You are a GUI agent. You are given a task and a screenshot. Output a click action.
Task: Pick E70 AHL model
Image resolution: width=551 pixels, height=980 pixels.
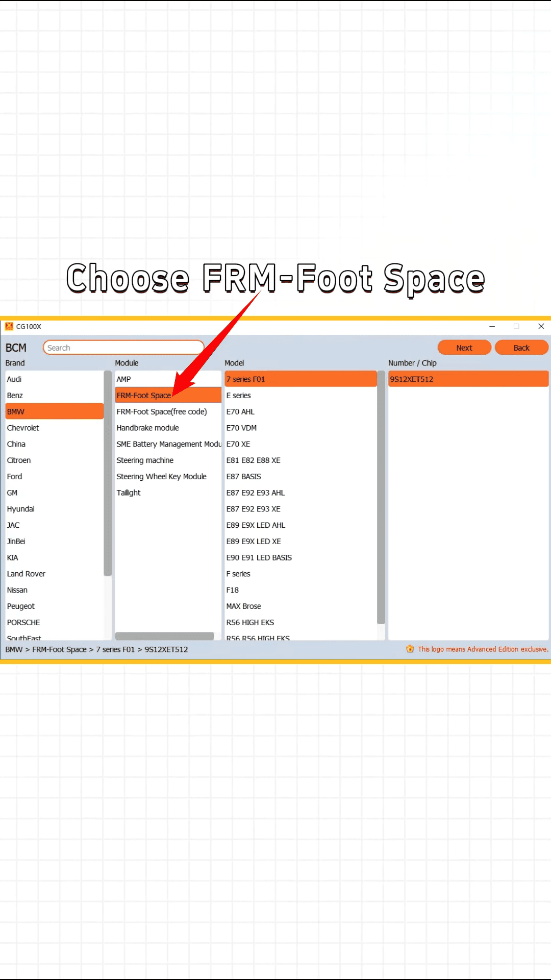300,411
